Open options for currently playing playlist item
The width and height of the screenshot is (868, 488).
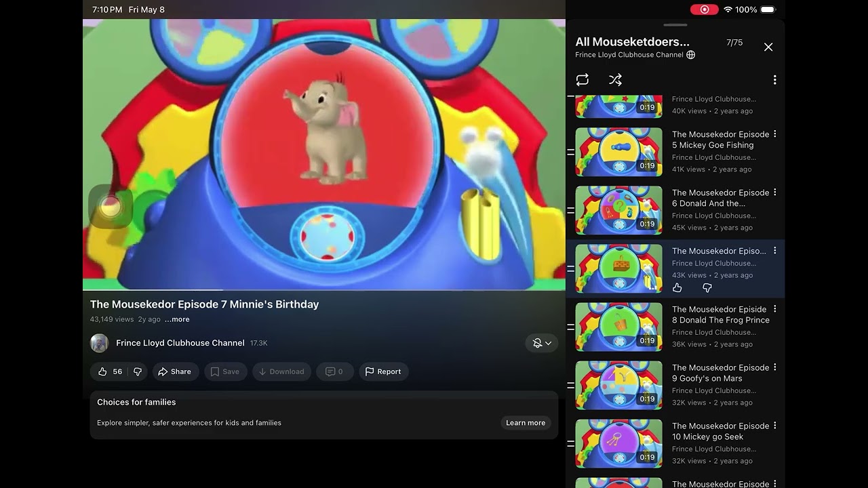(x=775, y=251)
